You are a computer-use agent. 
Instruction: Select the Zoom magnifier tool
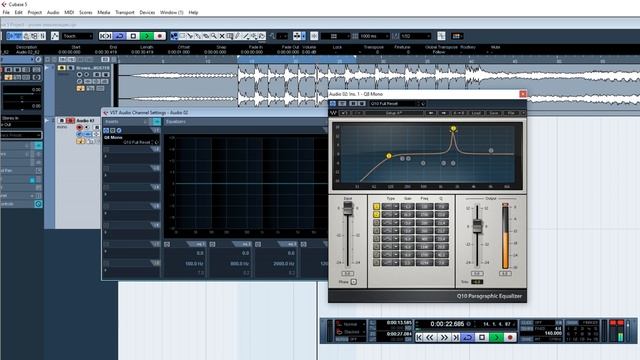(x=214, y=36)
